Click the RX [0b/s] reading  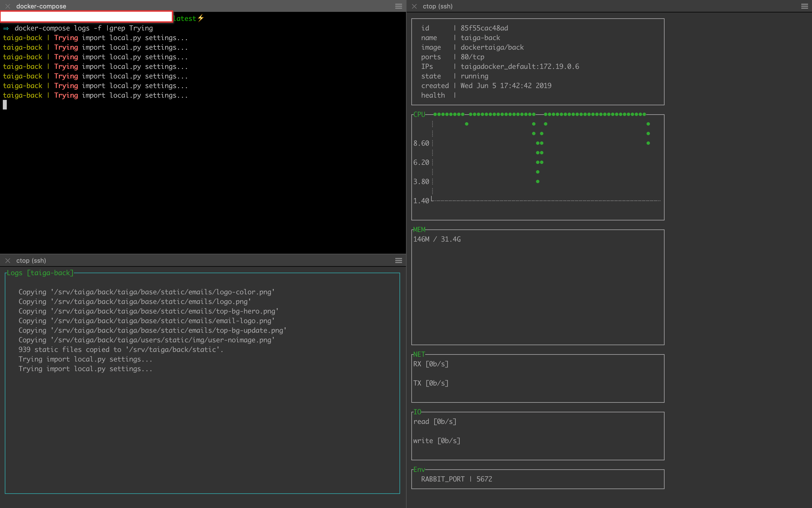(x=431, y=364)
